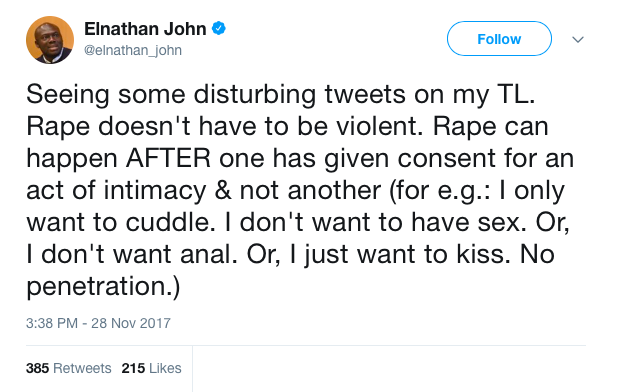The height and width of the screenshot is (392, 617).
Task: Click the 'Retweets' label text
Action: [82, 368]
